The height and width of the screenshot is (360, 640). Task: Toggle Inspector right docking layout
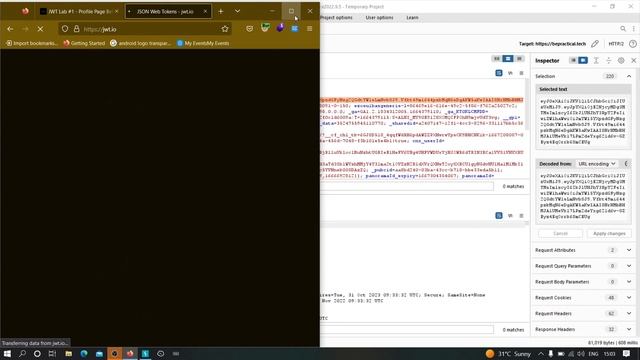point(583,60)
